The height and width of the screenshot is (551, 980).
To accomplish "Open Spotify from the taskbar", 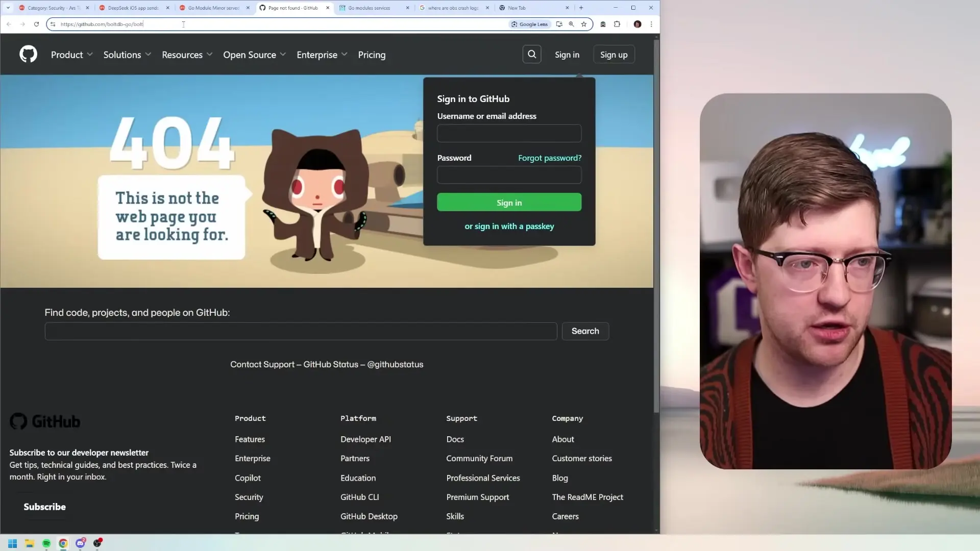I will (x=46, y=543).
